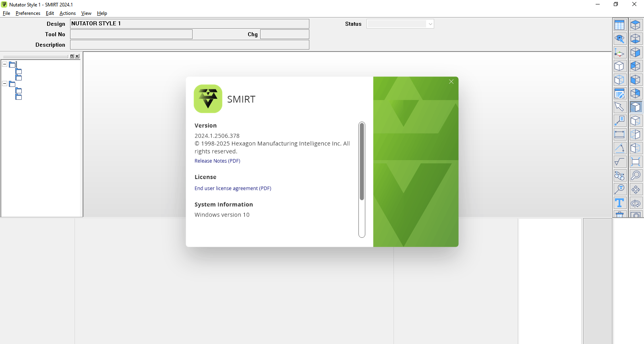Click the table grid icon in toolbar
The image size is (644, 344).
pos(619,25)
